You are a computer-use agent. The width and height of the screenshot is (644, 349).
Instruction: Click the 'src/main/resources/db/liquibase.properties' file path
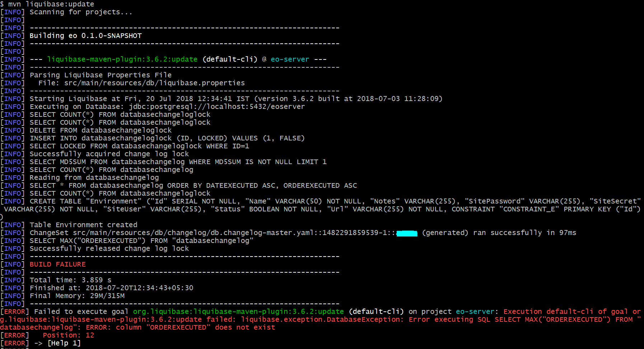point(155,83)
